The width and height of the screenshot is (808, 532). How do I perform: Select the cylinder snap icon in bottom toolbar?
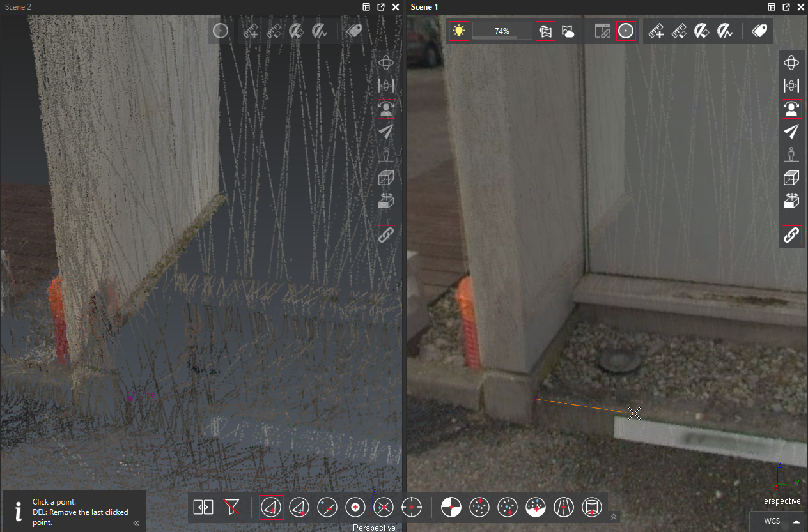[592, 507]
